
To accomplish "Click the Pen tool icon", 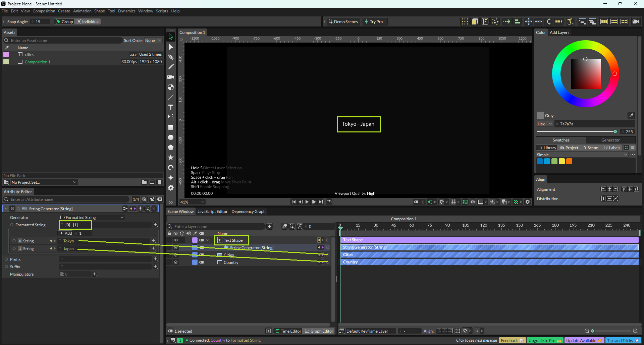I will click(171, 57).
